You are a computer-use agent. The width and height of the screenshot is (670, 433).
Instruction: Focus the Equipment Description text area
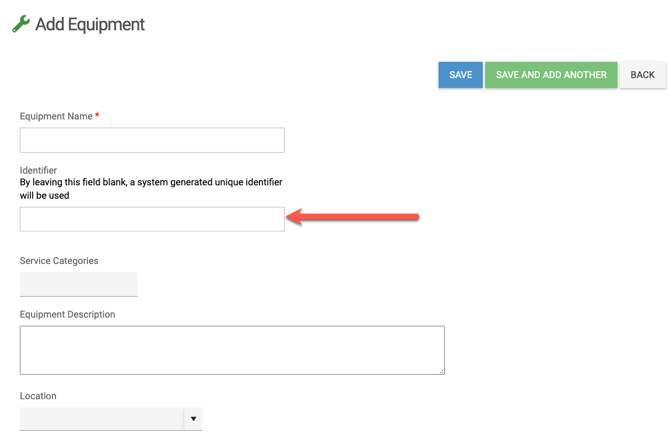pyautogui.click(x=232, y=350)
